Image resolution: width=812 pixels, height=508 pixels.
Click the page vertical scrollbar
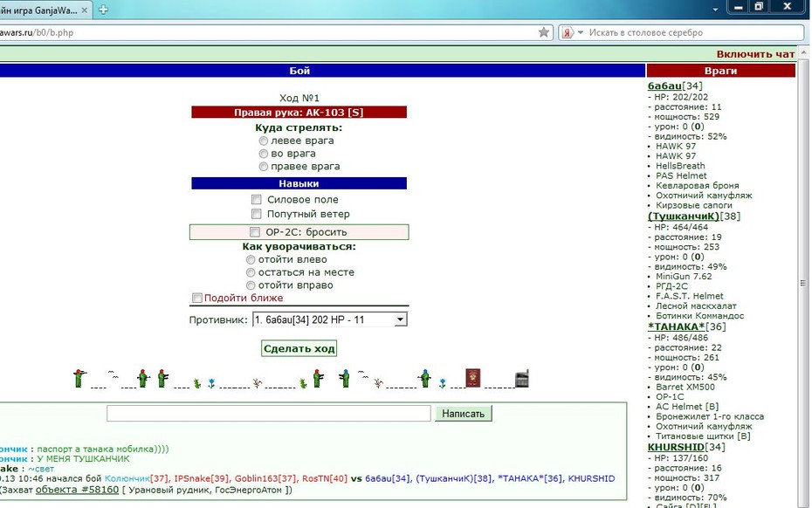(x=803, y=282)
